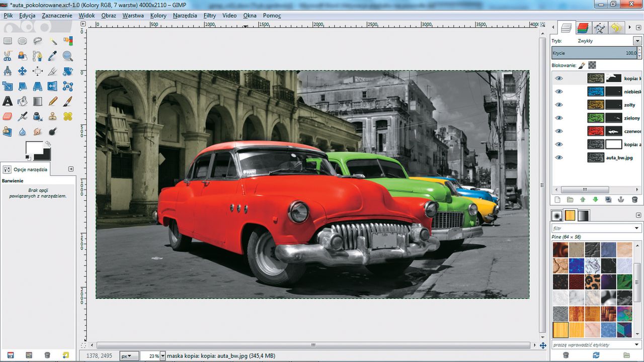Select the Select by Color tool
This screenshot has height=362, width=644.
[x=68, y=41]
